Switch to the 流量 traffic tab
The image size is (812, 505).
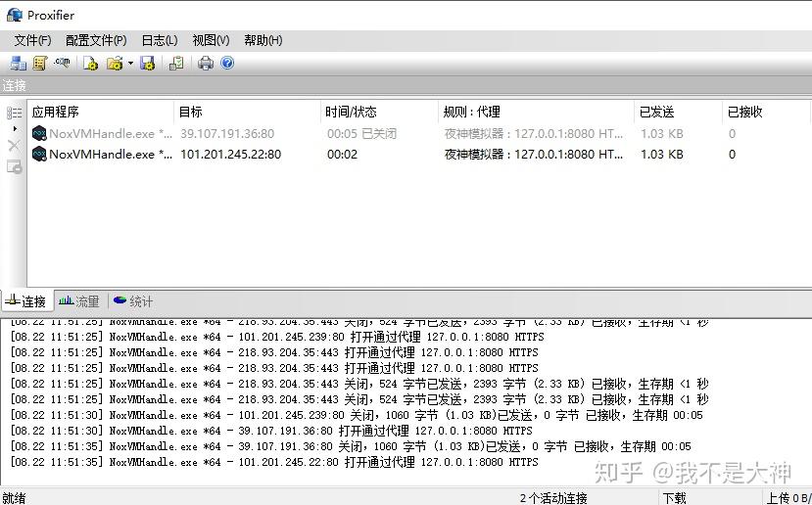tap(78, 301)
